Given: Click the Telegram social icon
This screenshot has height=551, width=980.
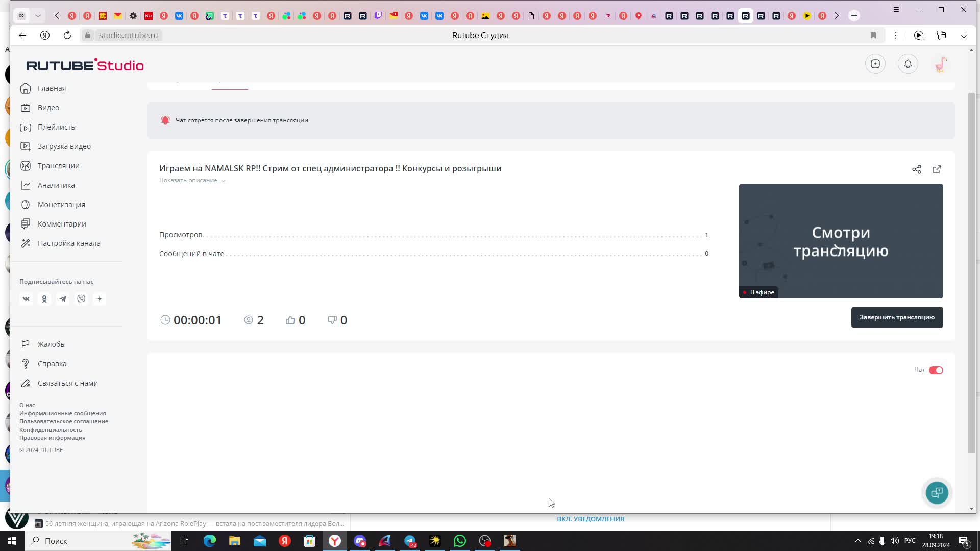Looking at the screenshot, I should (63, 299).
